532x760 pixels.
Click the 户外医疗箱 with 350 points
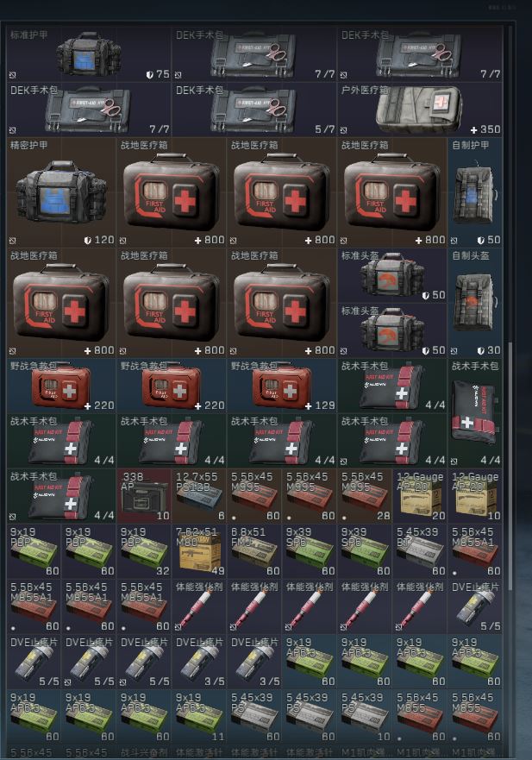pyautogui.click(x=420, y=109)
